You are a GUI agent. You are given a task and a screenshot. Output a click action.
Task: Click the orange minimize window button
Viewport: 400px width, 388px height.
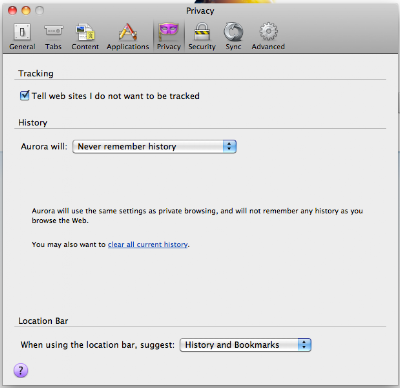point(26,11)
